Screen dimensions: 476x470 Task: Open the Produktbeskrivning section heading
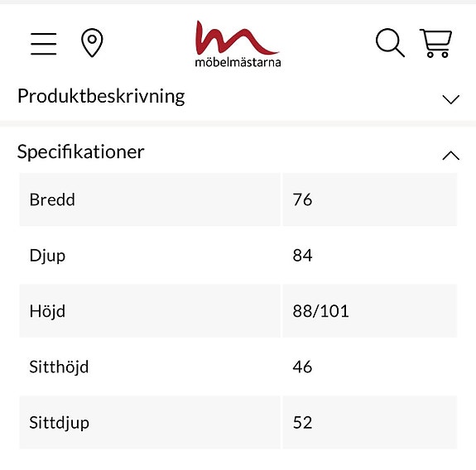[101, 97]
